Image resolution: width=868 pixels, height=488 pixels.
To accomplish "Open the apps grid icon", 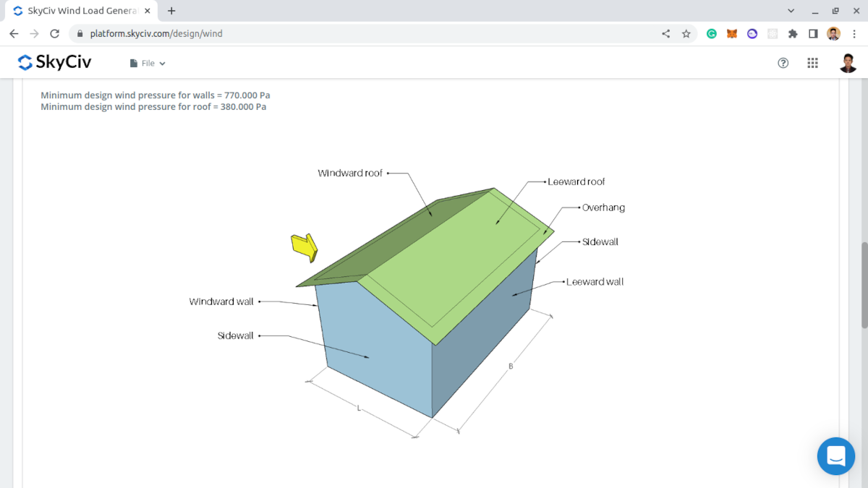I will click(x=812, y=63).
